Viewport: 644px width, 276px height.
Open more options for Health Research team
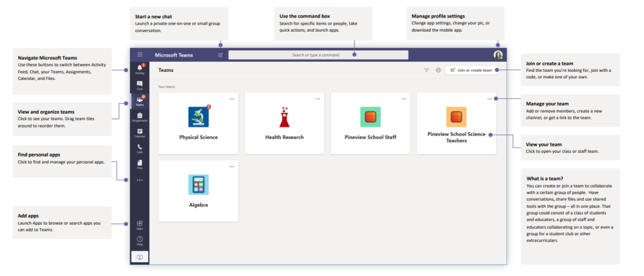point(318,99)
